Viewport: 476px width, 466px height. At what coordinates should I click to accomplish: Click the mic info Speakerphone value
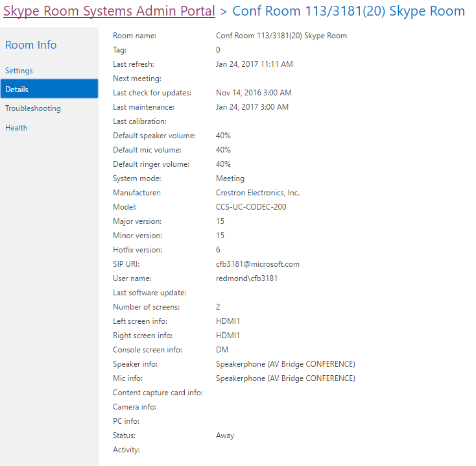[x=285, y=378]
